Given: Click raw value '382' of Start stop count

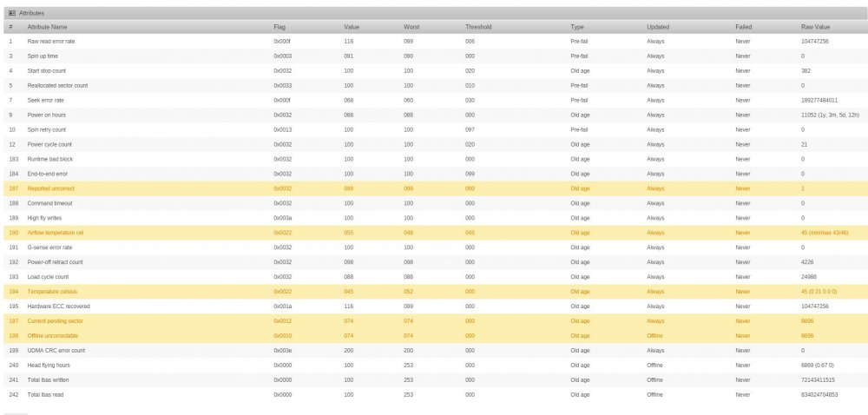Looking at the screenshot, I should [x=806, y=71].
